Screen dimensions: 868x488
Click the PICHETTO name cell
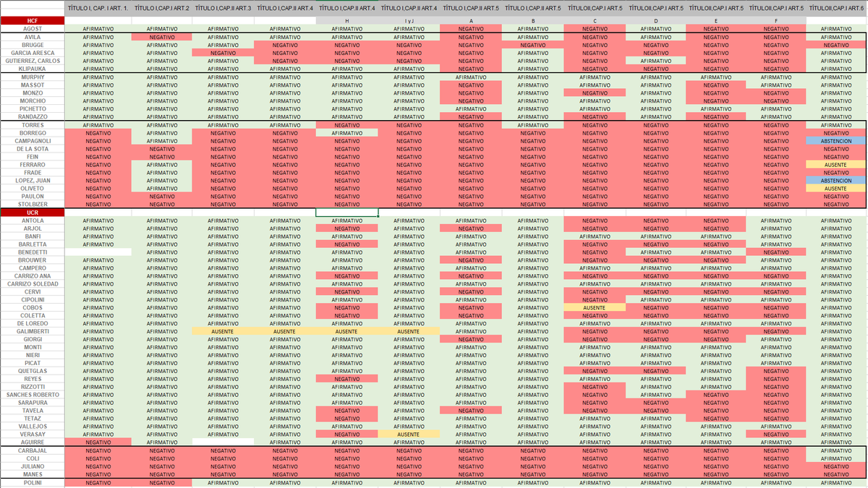pyautogui.click(x=33, y=108)
